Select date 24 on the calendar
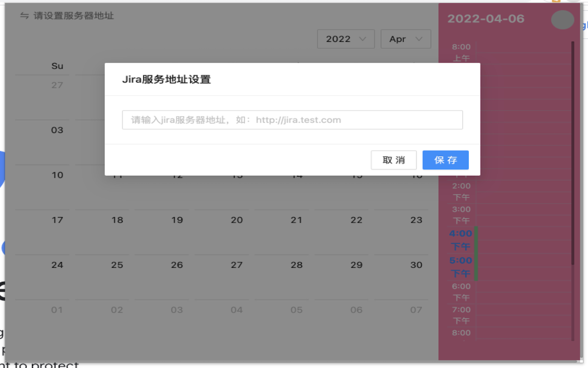 (57, 265)
